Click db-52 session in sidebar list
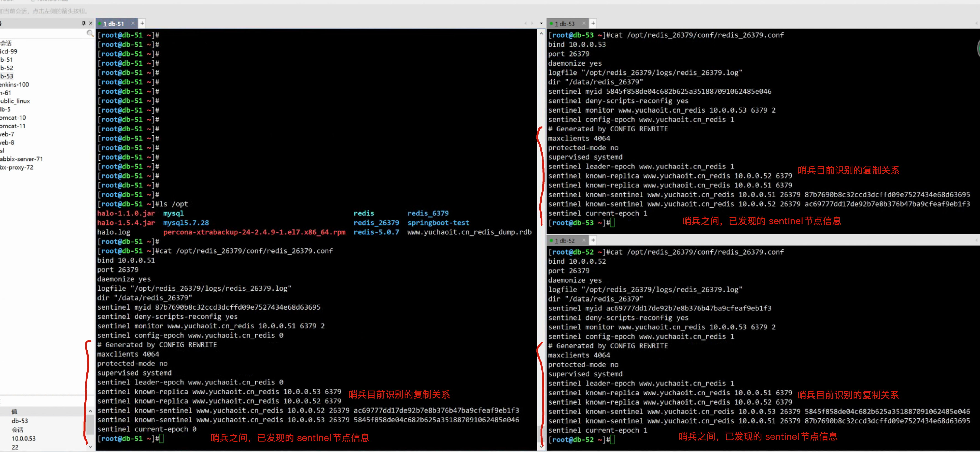This screenshot has width=980, height=452. tap(7, 68)
